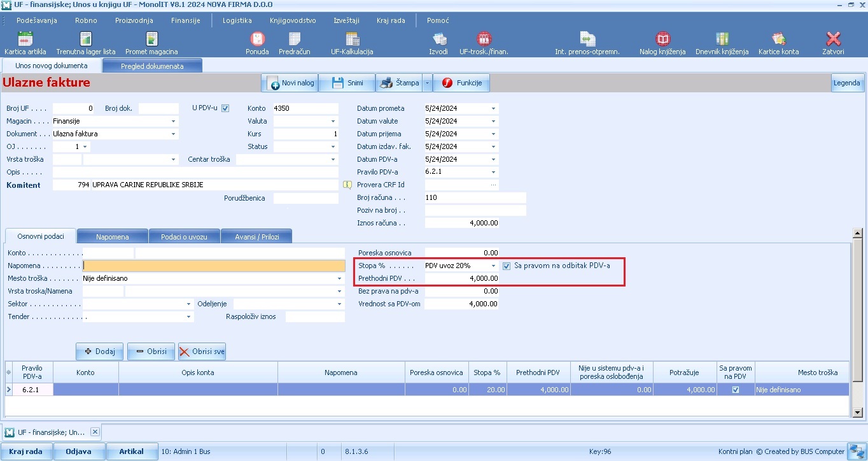Click the Kraj rada status bar button
Screen dimensions: 868x461
pos(25,451)
